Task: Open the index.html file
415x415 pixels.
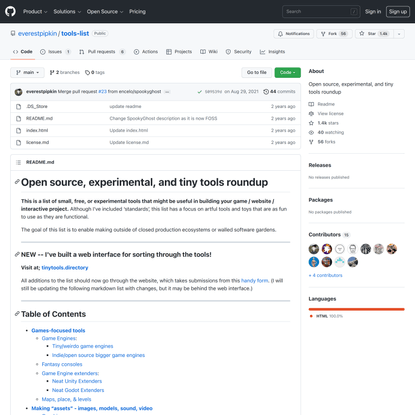Action: pos(37,130)
